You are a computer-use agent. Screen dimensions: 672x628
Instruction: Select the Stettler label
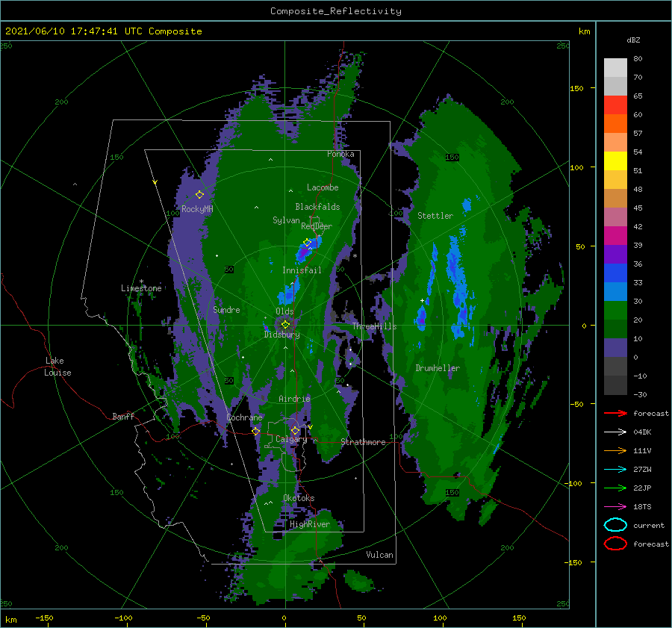(435, 216)
